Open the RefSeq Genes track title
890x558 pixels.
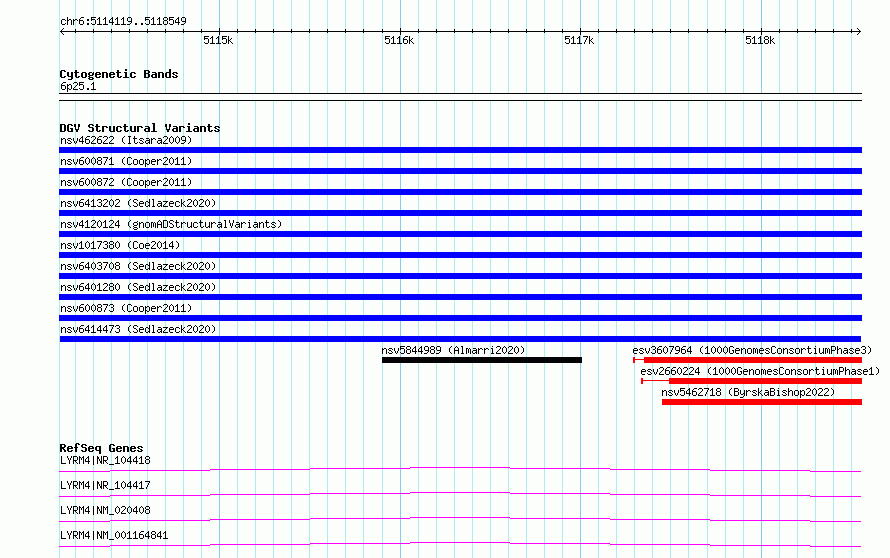[x=102, y=448]
